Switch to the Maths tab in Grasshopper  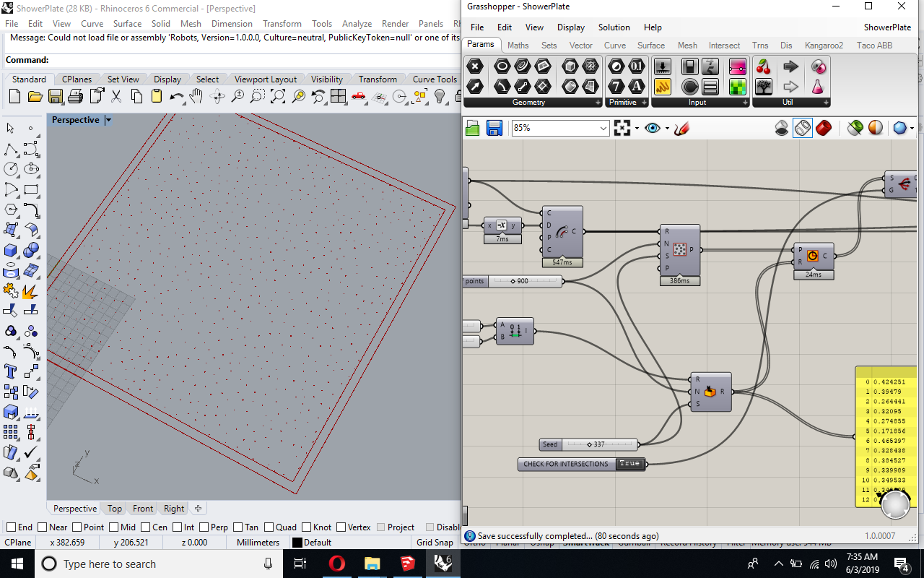(518, 45)
